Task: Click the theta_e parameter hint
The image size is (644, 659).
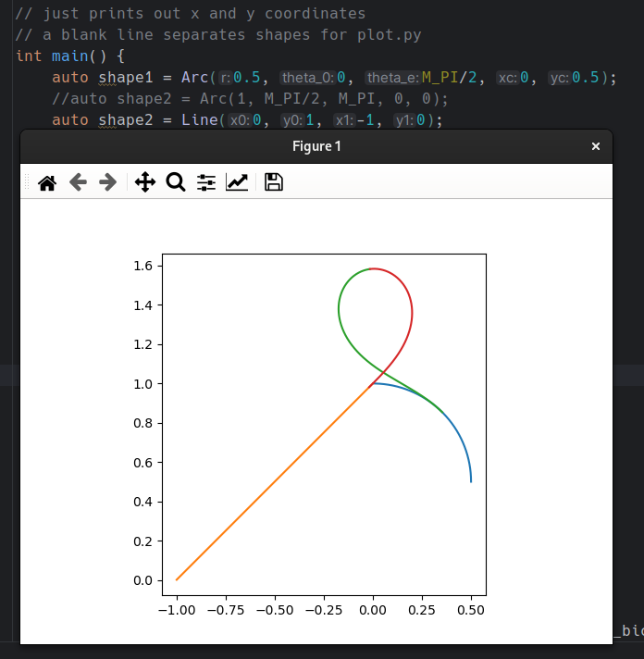Action: coord(393,78)
